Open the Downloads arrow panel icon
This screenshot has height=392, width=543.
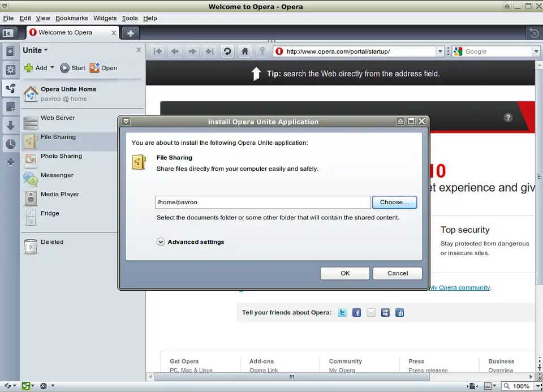[10, 126]
